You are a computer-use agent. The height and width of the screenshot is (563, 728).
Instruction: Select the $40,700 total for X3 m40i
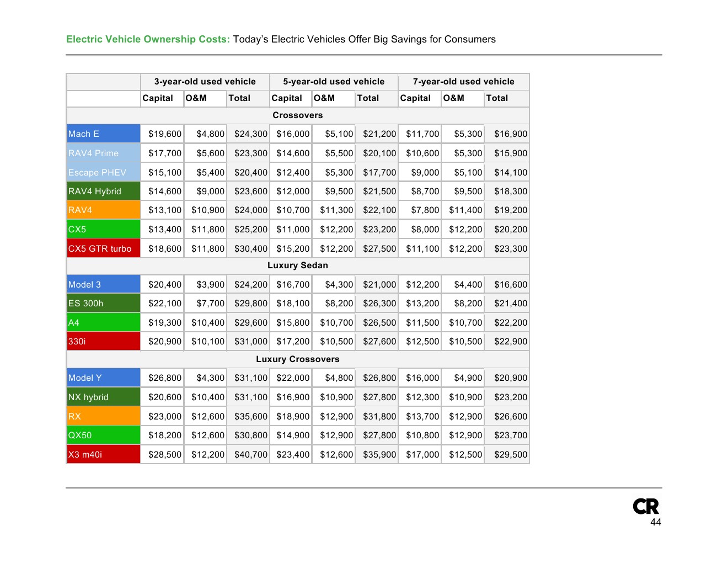pyautogui.click(x=250, y=455)
